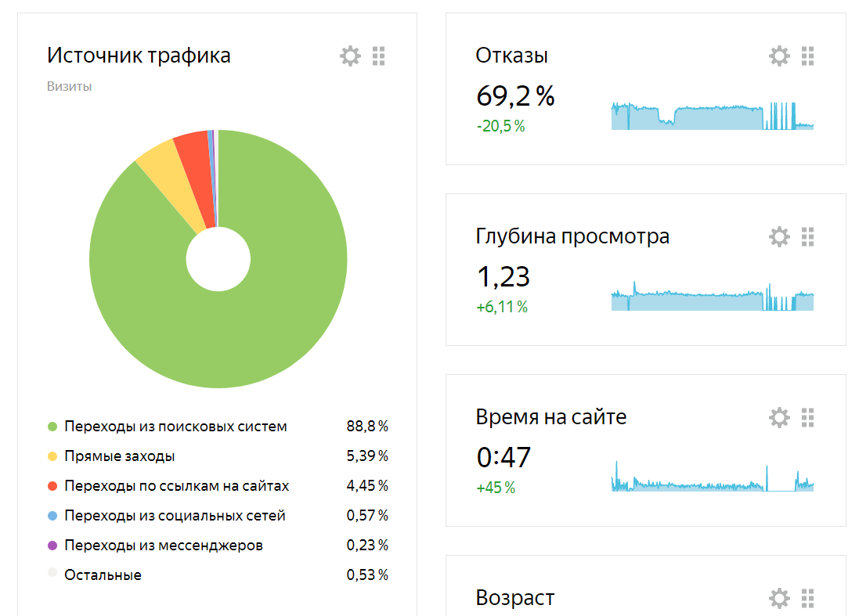Click the 4,45 % value

367,486
